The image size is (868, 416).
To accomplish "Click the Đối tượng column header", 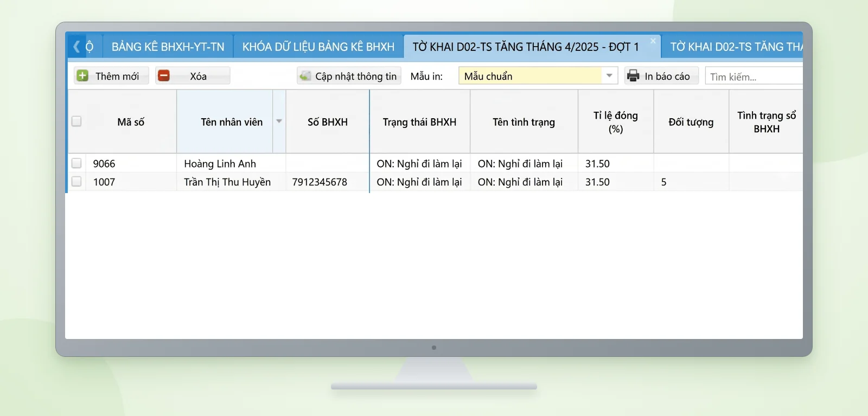I will point(691,122).
